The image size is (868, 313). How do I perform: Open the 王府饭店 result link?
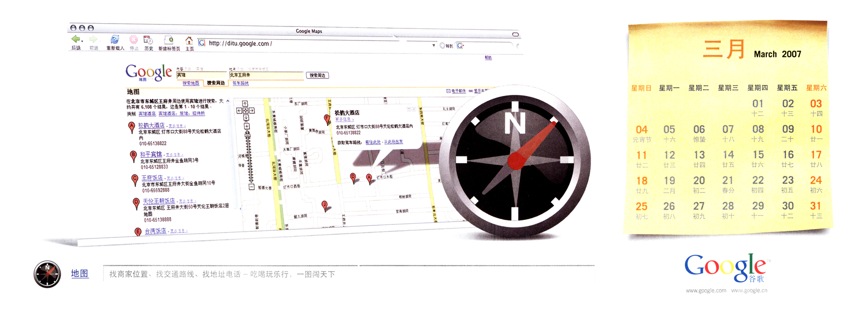click(x=152, y=178)
